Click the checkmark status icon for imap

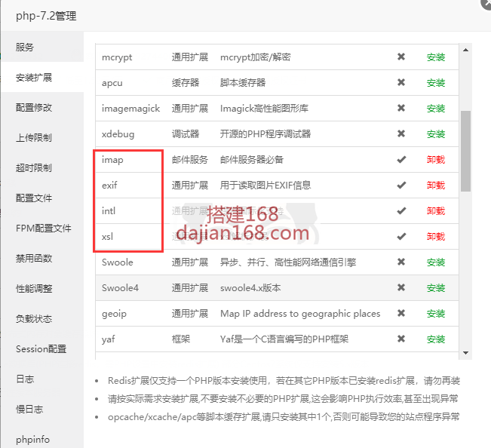tap(401, 160)
